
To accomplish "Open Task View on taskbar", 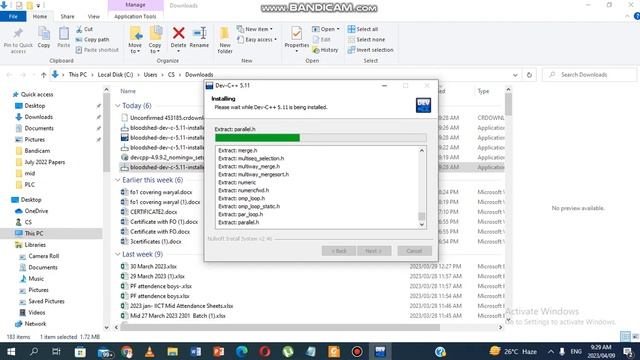I will point(56,351).
